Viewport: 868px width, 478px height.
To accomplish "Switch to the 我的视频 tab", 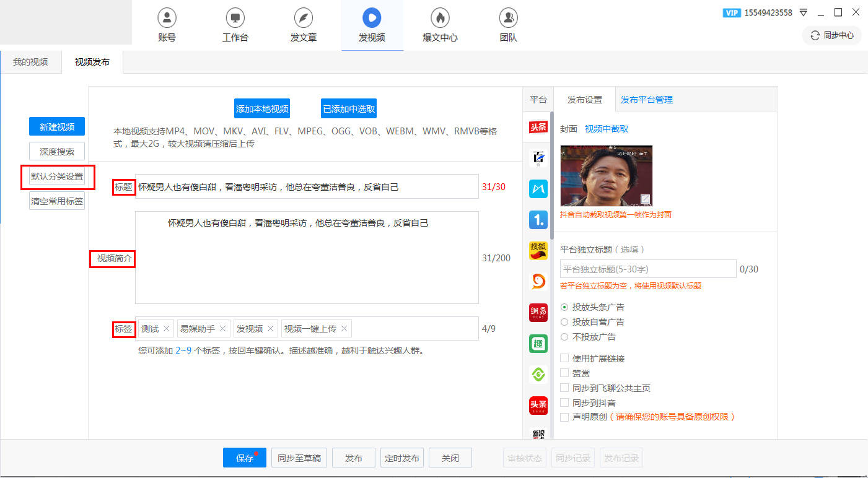I will click(29, 62).
